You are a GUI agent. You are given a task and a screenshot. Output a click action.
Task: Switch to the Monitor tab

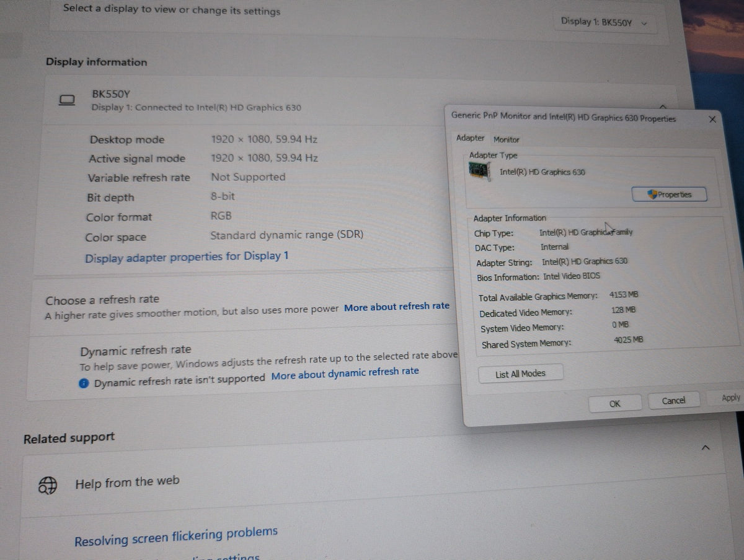click(x=507, y=140)
